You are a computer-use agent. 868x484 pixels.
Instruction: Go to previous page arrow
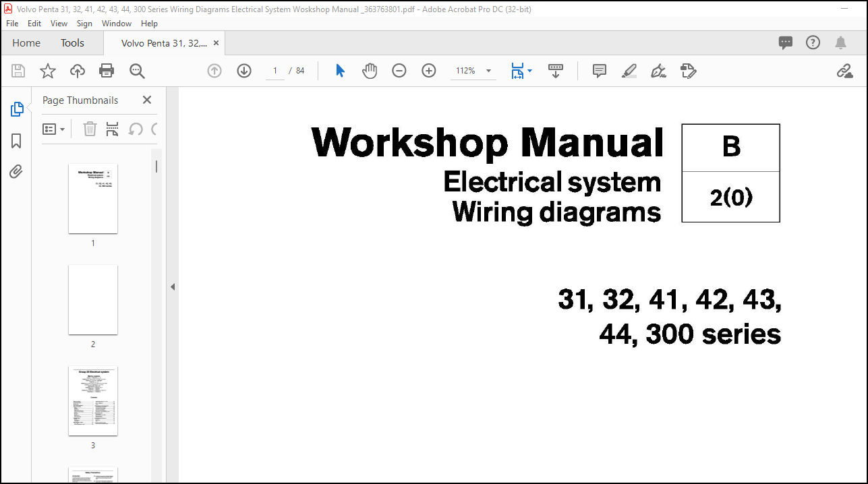click(214, 71)
